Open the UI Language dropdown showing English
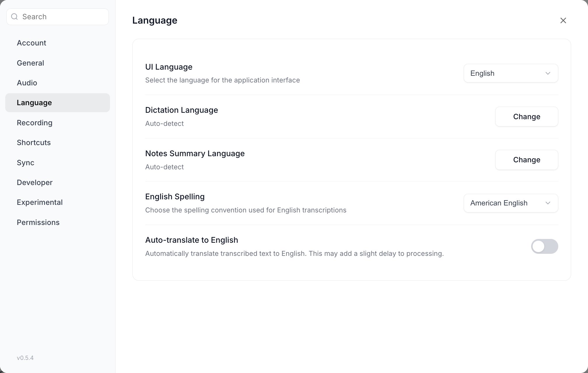The width and height of the screenshot is (588, 373). pyautogui.click(x=511, y=73)
